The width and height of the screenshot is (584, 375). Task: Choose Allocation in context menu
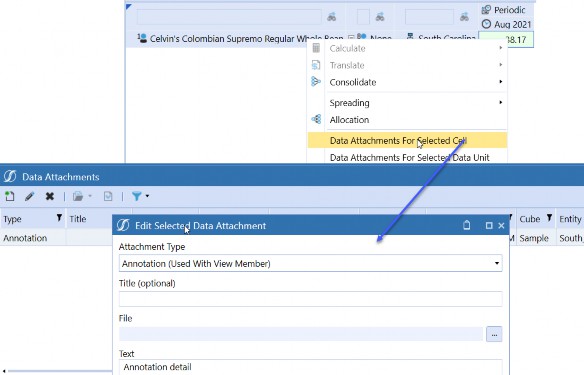tap(407, 120)
